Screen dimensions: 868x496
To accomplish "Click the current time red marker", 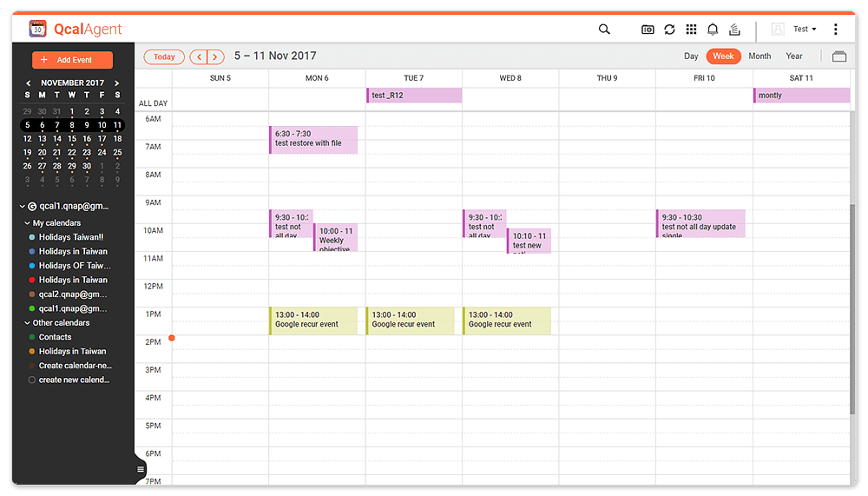I will pyautogui.click(x=172, y=338).
